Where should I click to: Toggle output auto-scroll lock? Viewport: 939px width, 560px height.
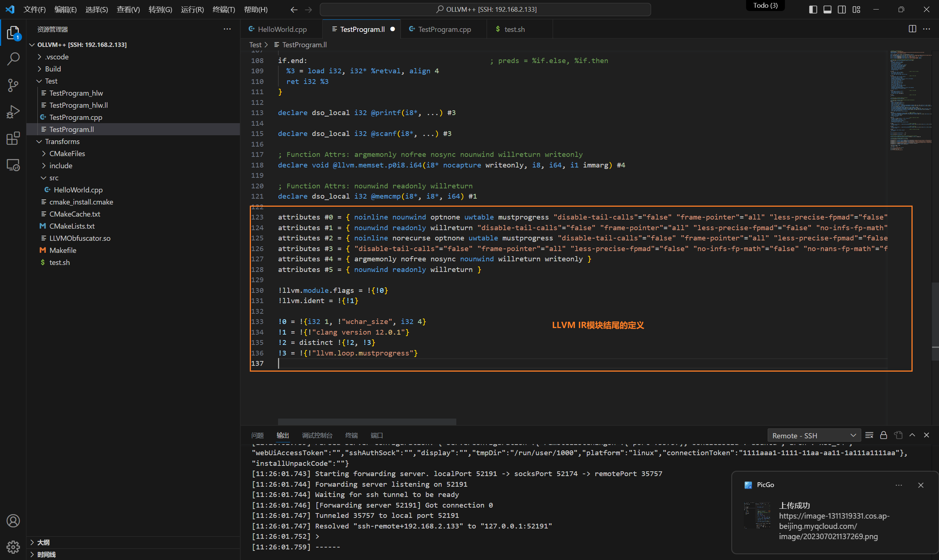[884, 435]
